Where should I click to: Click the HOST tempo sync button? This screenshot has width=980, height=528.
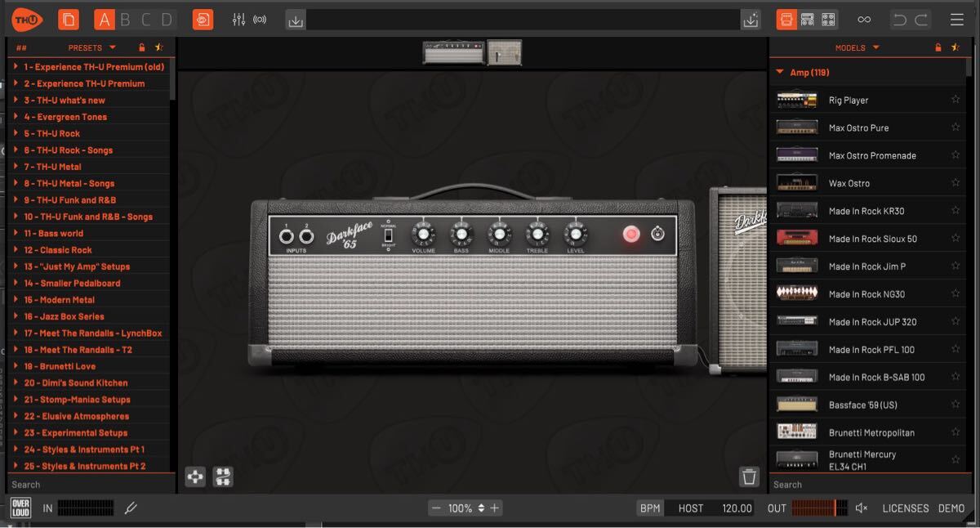pyautogui.click(x=691, y=508)
